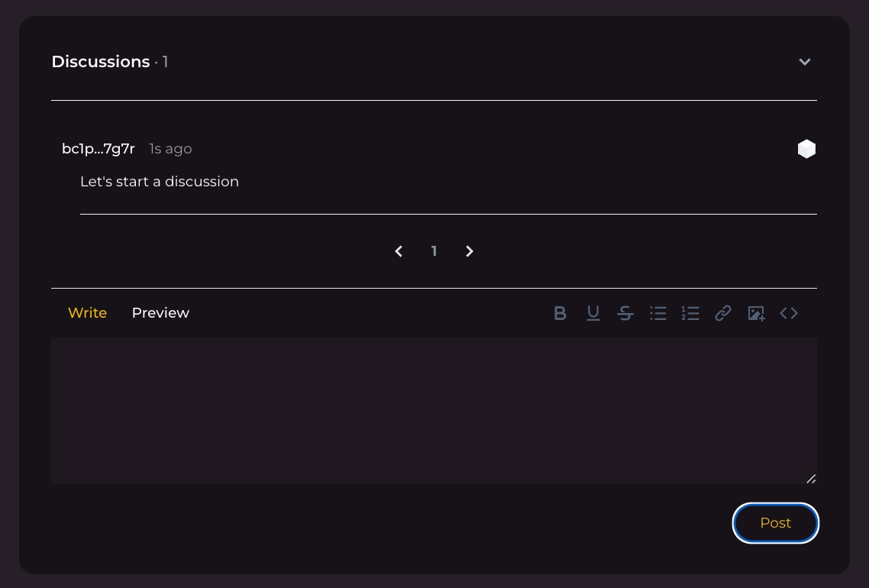Select page number 1
Viewport: 869px width, 588px height.
tap(434, 251)
